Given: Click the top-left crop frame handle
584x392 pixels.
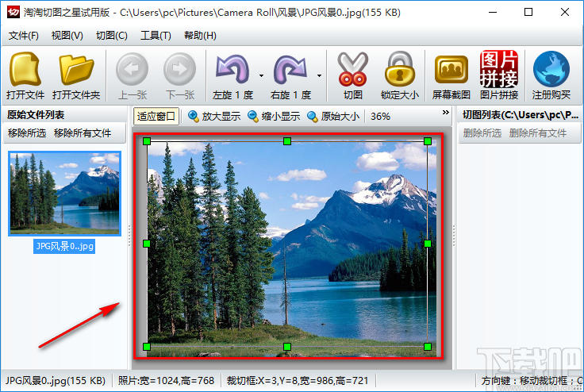Looking at the screenshot, I should tap(147, 141).
